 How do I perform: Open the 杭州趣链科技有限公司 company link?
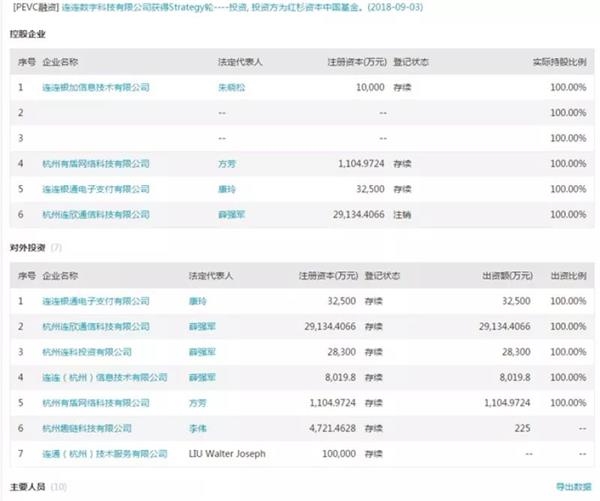point(87,428)
